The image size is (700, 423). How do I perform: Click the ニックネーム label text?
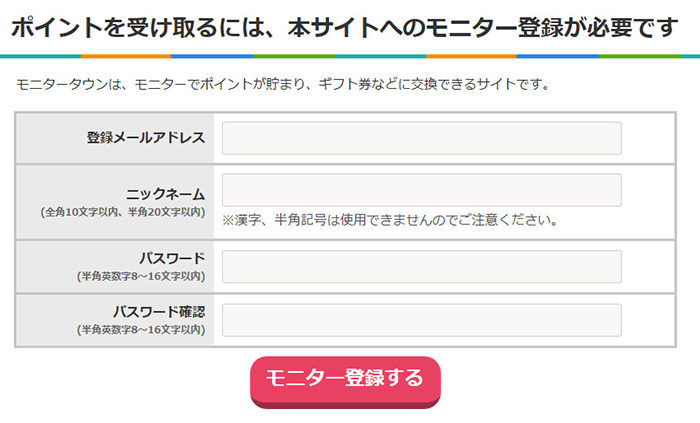(x=165, y=194)
